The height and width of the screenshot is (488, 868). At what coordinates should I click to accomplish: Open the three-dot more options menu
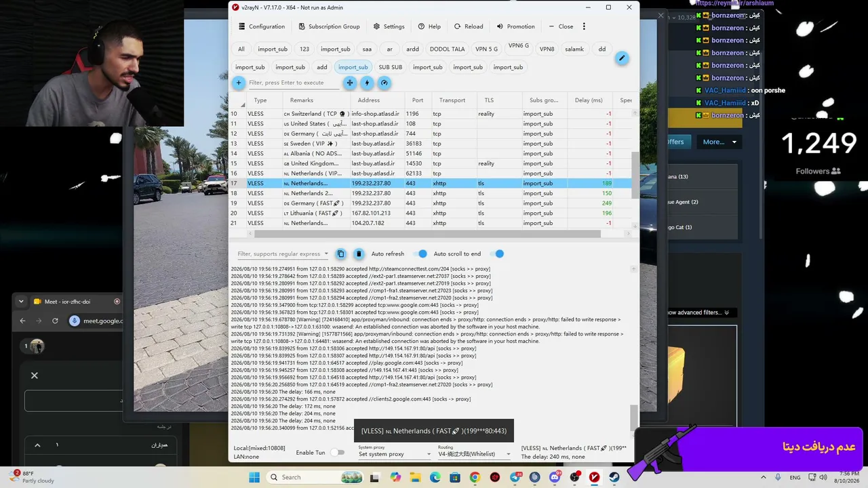pos(584,26)
